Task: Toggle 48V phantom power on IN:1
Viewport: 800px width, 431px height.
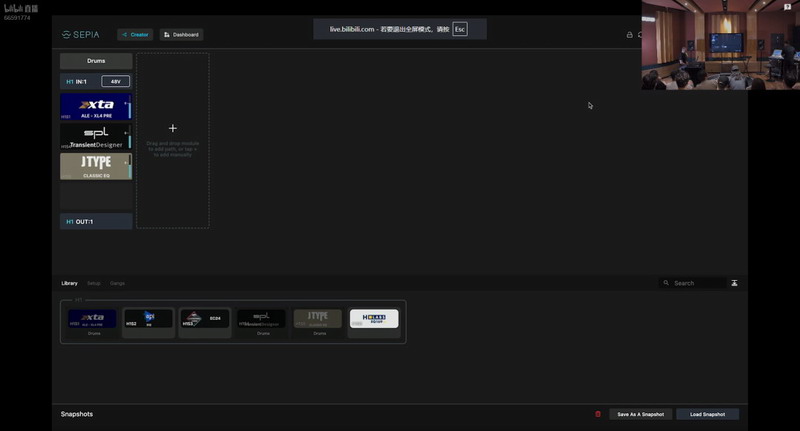Action: tap(115, 82)
